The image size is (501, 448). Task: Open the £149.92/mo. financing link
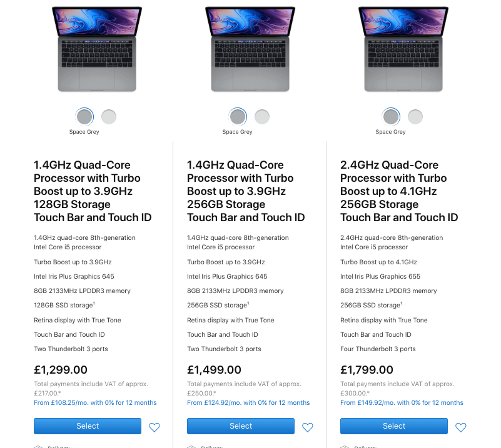(402, 403)
